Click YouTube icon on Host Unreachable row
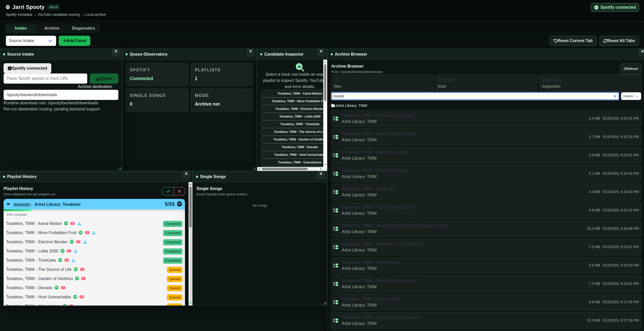The image size is (644, 331). [x=82, y=297]
